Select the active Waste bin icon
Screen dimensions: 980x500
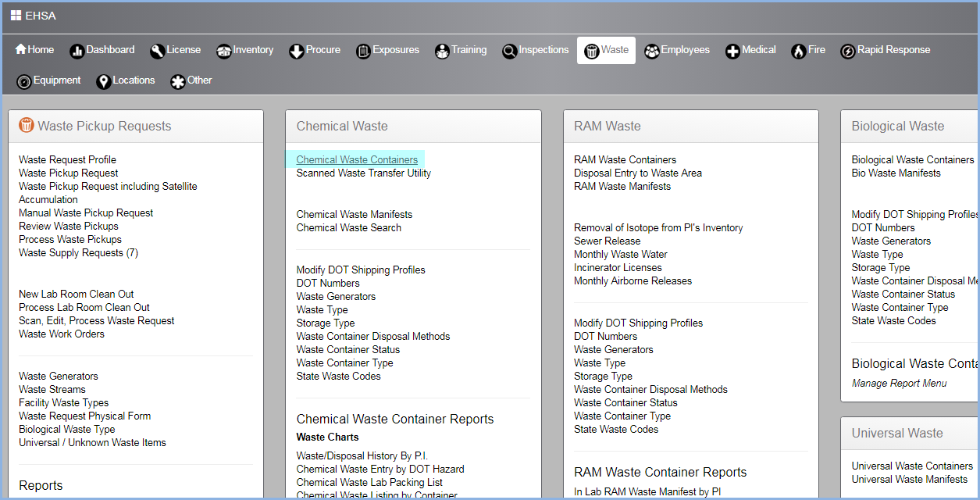click(x=591, y=51)
